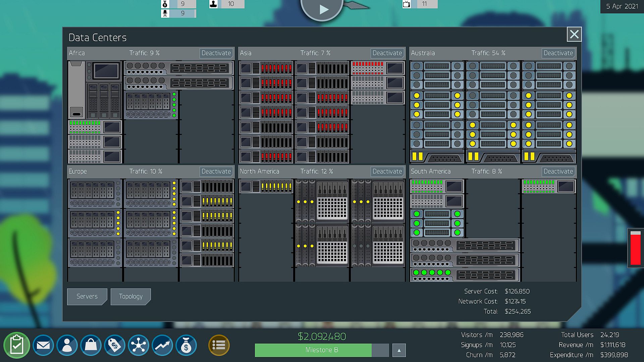The width and height of the screenshot is (644, 362).
Task: Open the money bag finance icon
Action: [186, 345]
